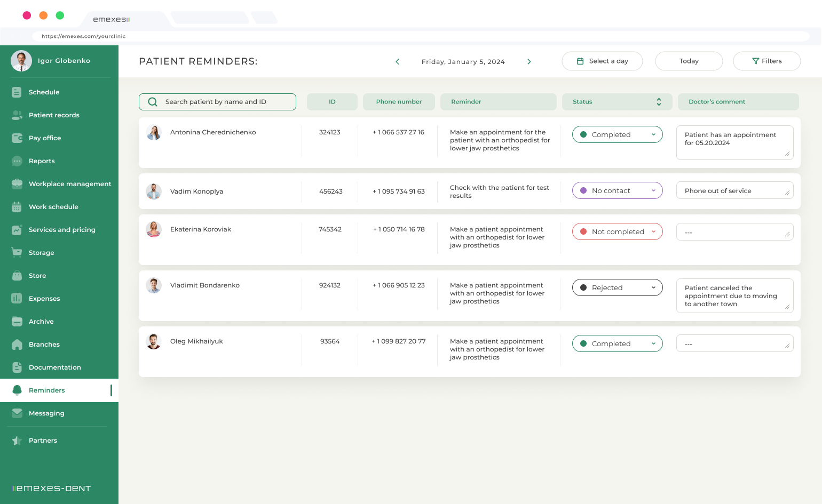Open Patient records section
This screenshot has width=822, height=504.
(59, 115)
